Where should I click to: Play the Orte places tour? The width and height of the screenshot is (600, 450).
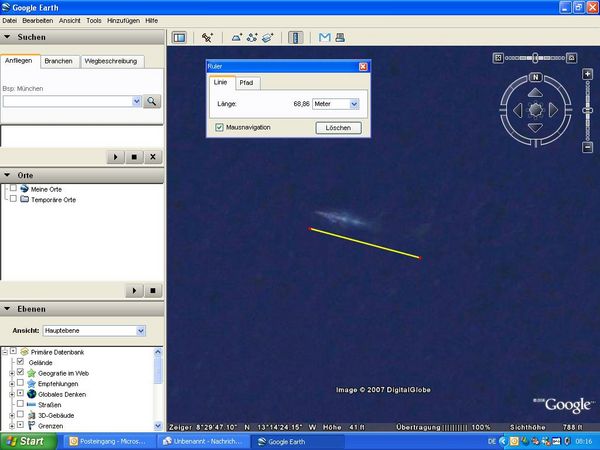[134, 291]
